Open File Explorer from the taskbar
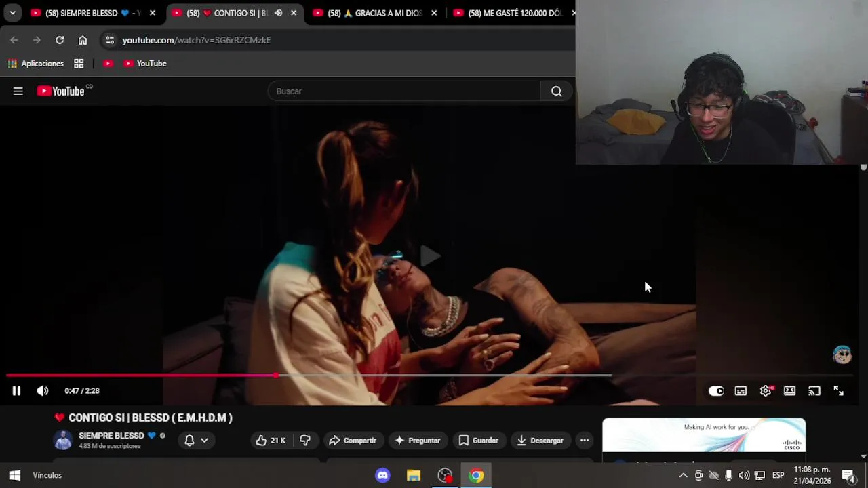Image resolution: width=868 pixels, height=488 pixels. point(414,475)
